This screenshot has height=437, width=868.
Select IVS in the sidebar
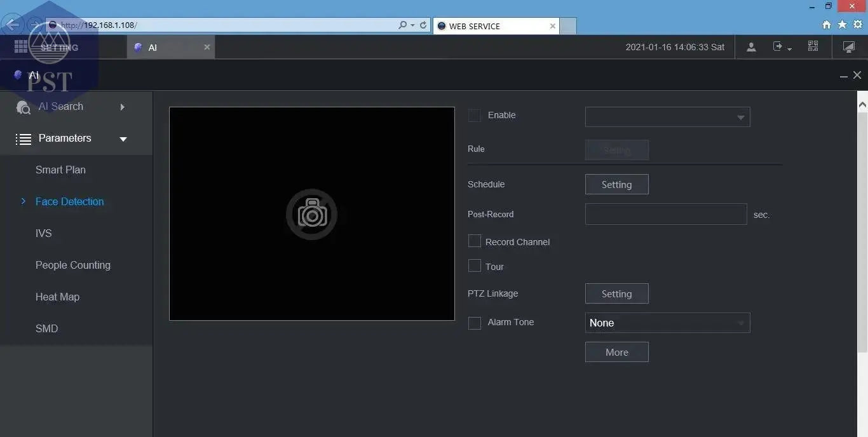click(44, 233)
